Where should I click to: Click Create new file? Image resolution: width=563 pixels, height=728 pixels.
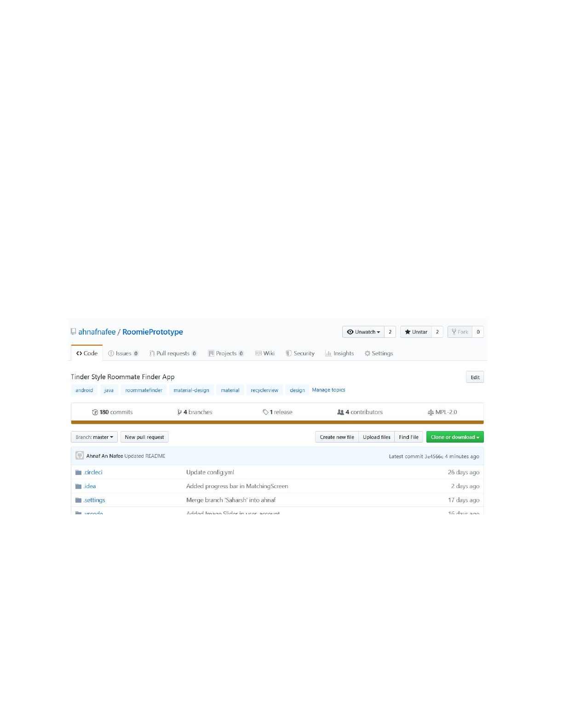click(x=337, y=437)
